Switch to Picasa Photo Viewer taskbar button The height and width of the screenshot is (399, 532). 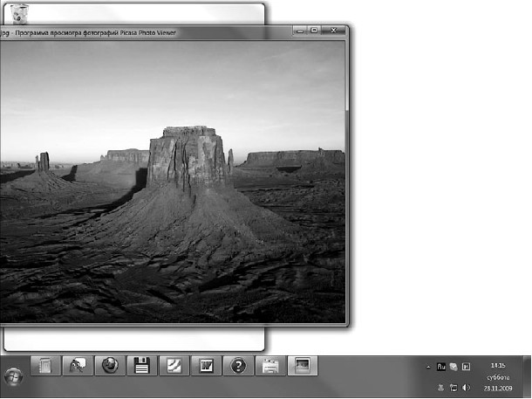click(302, 367)
